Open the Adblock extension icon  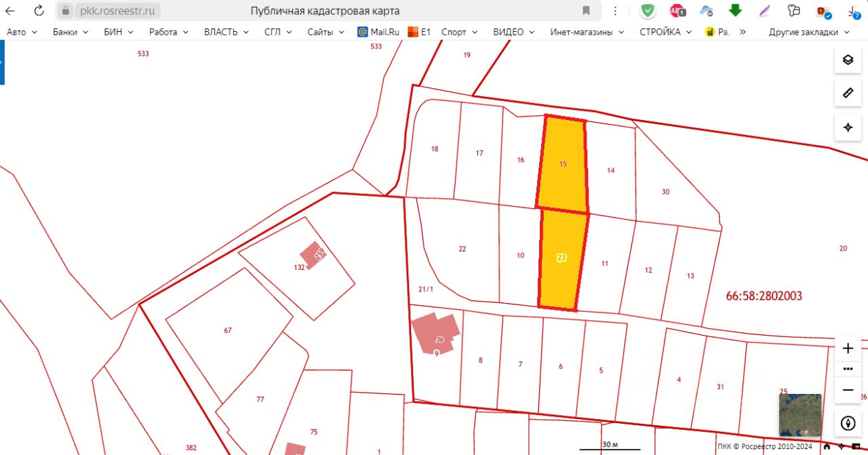[677, 11]
